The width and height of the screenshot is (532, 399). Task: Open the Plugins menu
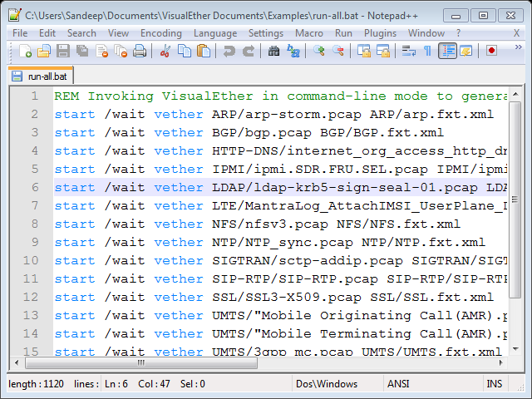[x=380, y=33]
